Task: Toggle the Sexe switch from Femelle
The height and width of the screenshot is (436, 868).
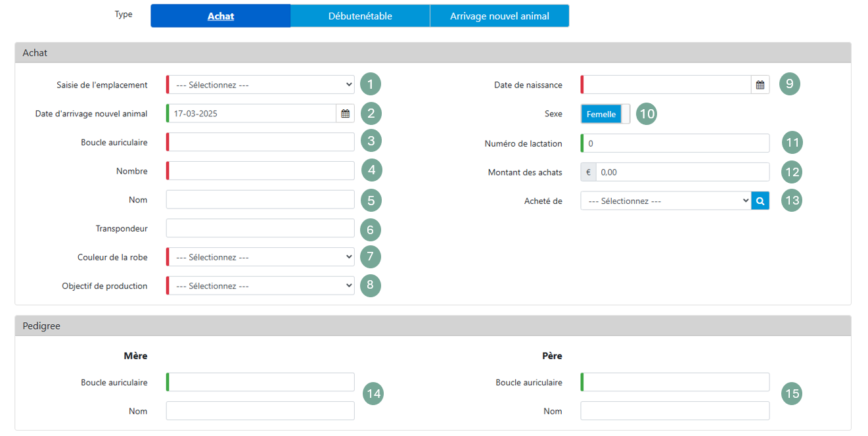Action: coord(605,114)
